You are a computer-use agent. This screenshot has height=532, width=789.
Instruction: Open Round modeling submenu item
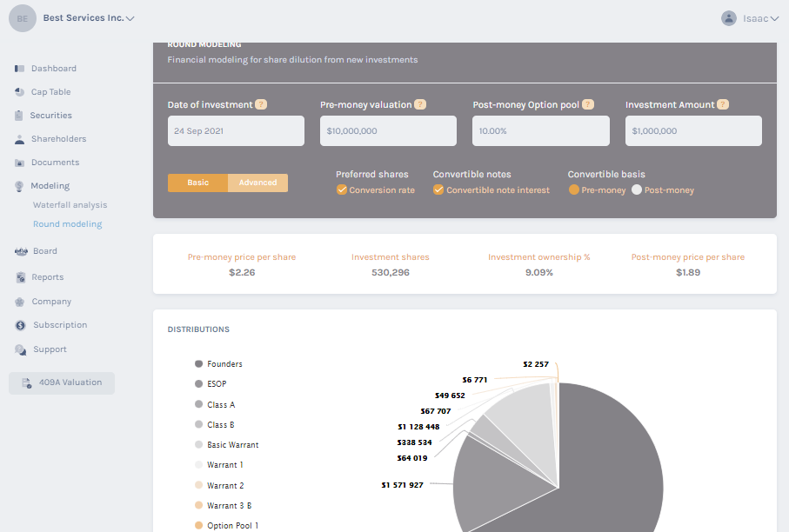click(68, 224)
